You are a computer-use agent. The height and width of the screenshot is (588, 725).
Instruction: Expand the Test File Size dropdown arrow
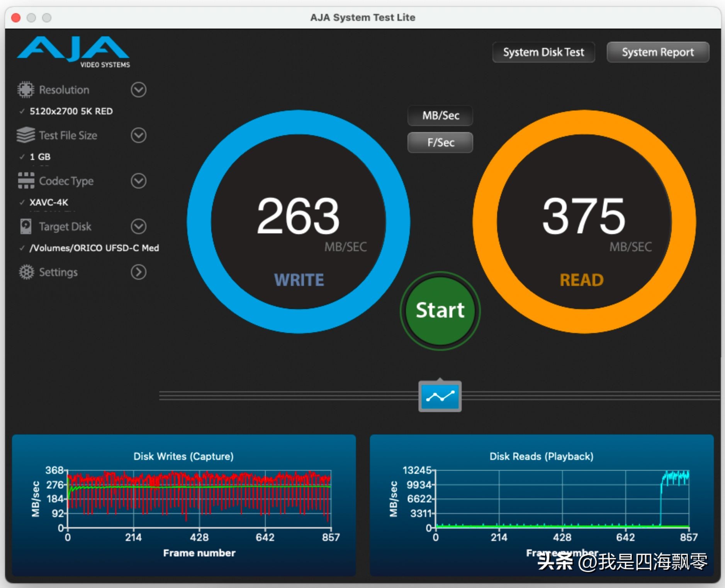138,135
